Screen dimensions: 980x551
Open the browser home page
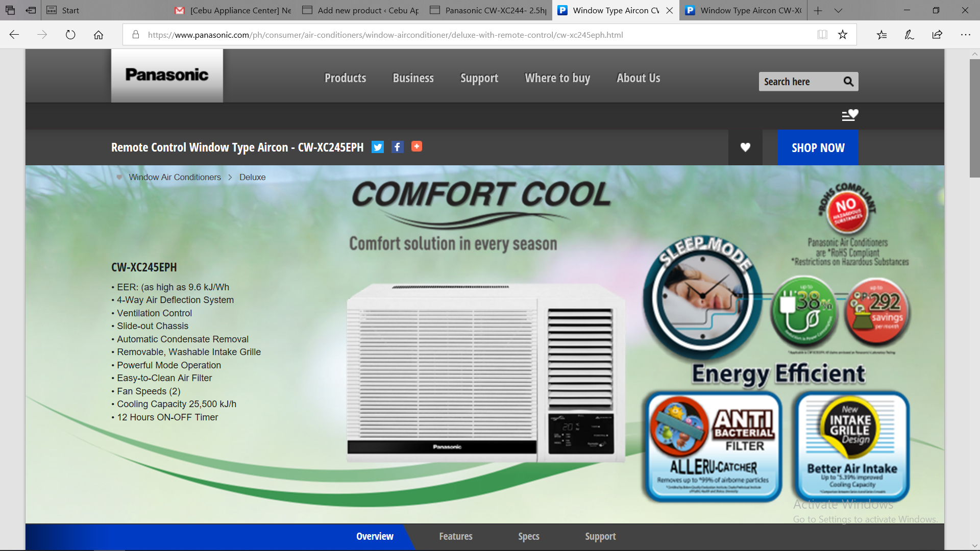(99, 35)
